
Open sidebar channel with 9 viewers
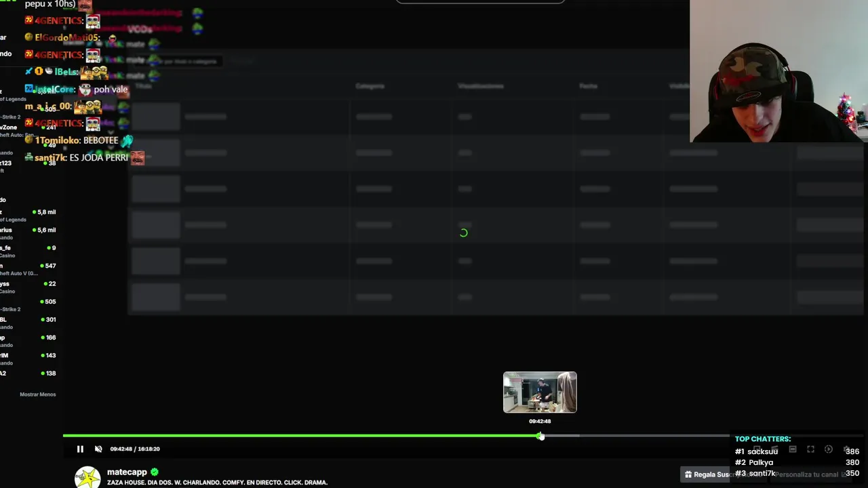point(28,251)
